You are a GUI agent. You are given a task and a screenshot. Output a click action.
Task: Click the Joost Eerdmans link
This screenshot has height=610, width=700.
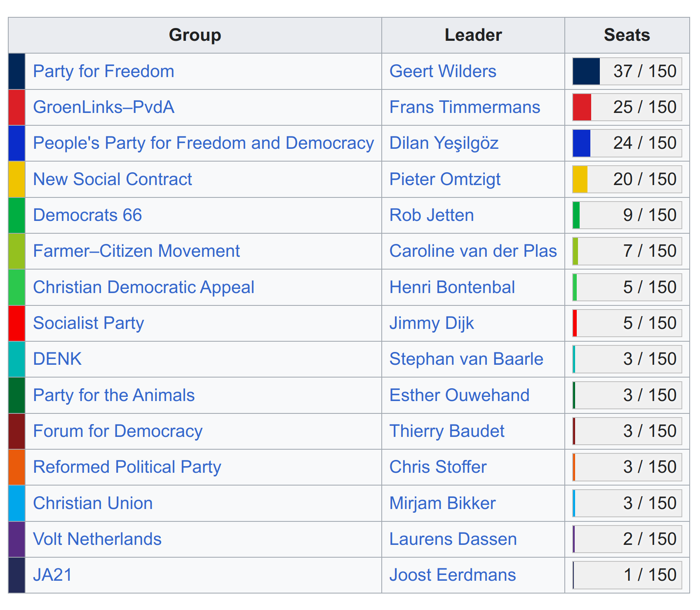click(452, 575)
